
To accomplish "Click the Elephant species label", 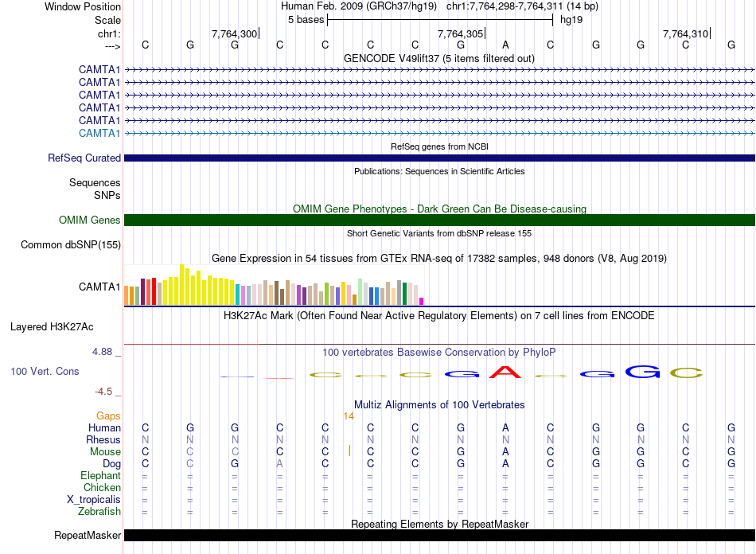I will [x=100, y=476].
